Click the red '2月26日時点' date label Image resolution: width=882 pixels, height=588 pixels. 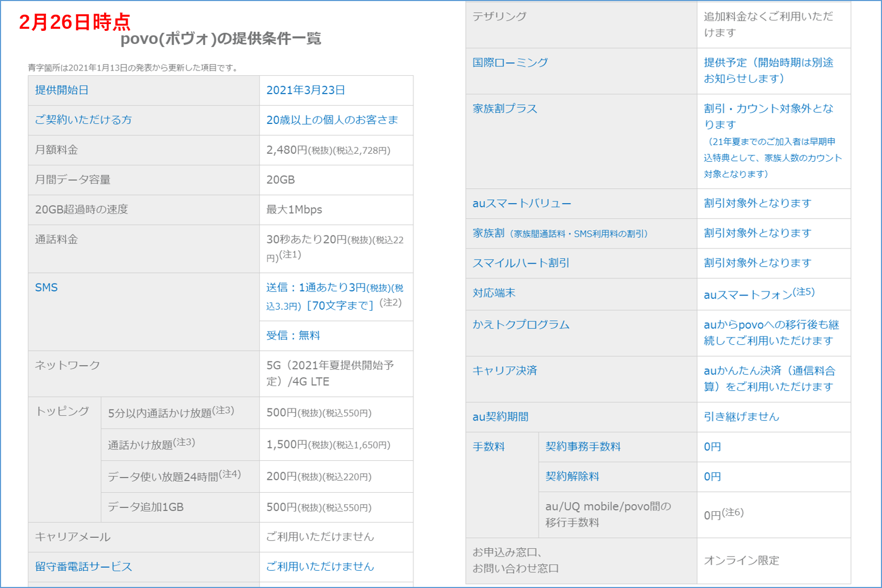pyautogui.click(x=74, y=22)
